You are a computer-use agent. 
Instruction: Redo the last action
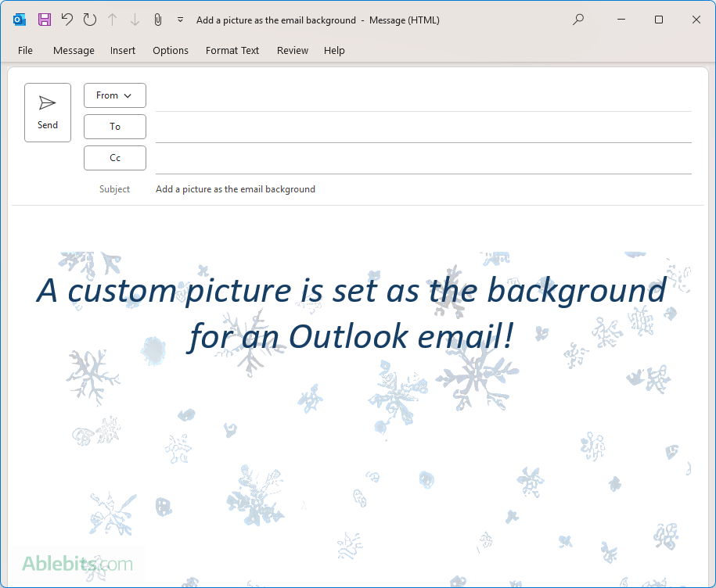coord(89,20)
